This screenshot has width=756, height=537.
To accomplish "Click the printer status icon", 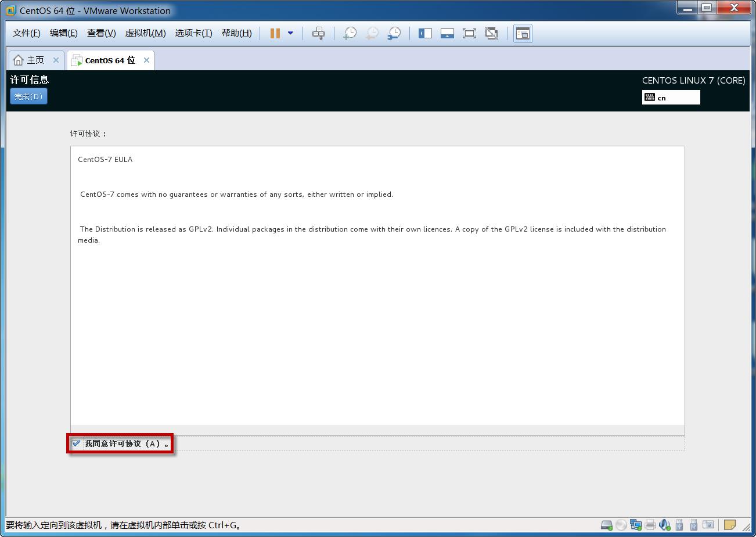I will pyautogui.click(x=650, y=525).
